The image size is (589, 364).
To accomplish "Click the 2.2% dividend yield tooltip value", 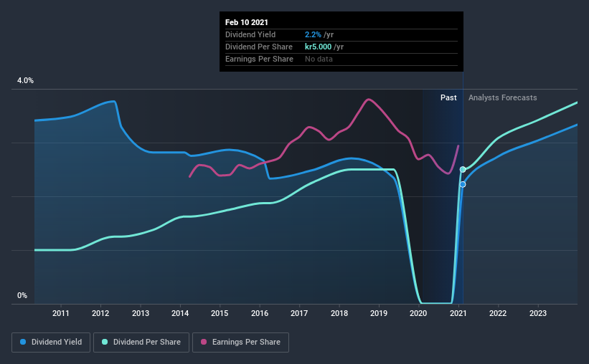I will point(313,34).
